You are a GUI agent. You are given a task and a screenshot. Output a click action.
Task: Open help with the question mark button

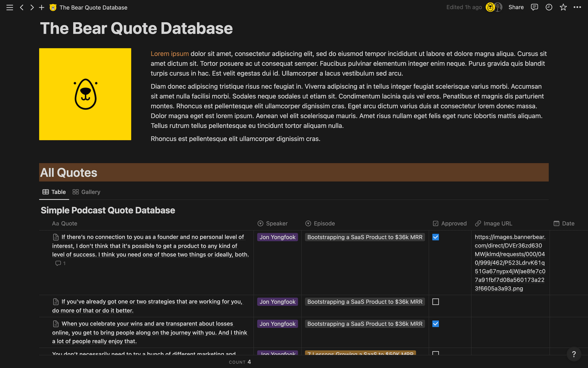coord(574,354)
